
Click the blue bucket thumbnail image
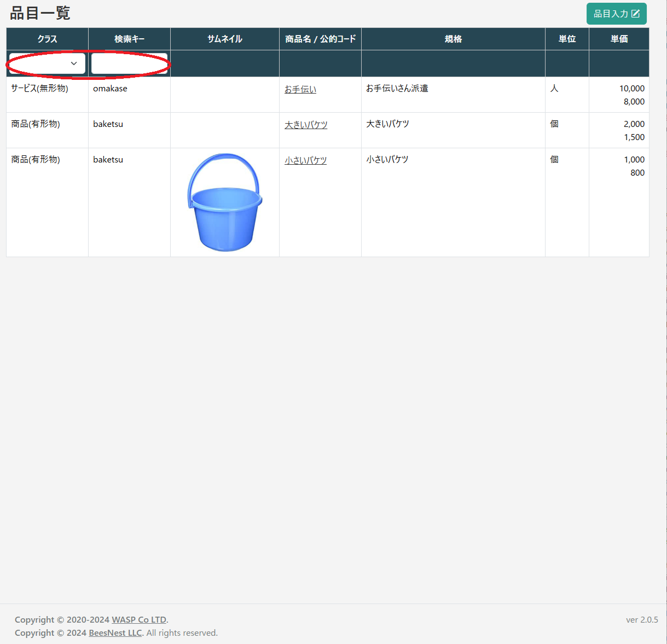tap(224, 202)
